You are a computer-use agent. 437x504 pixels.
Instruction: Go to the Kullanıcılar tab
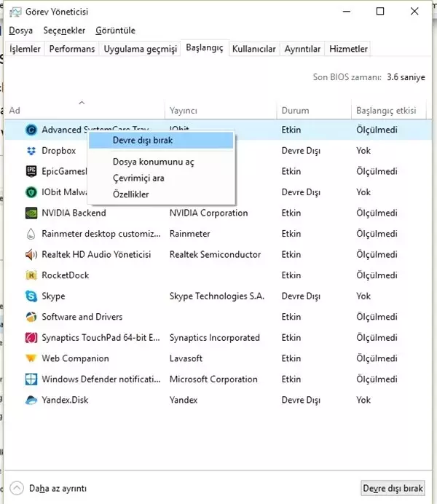[x=254, y=49]
